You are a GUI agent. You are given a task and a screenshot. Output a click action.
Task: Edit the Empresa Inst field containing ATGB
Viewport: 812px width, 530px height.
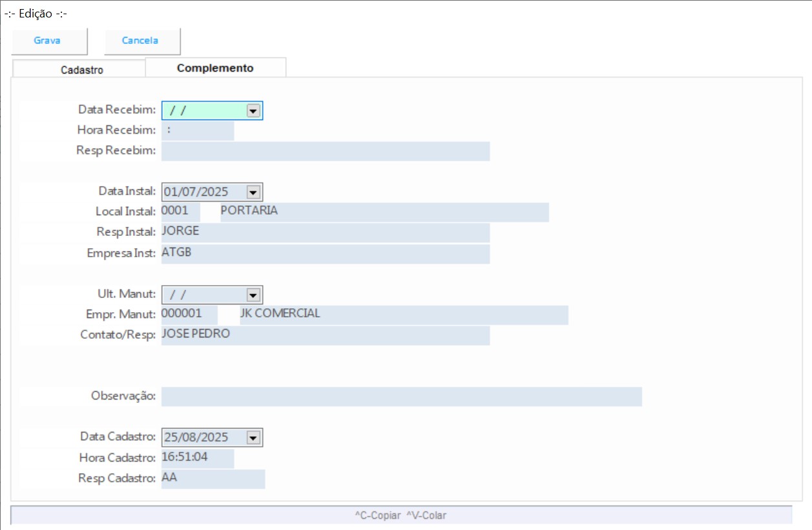coord(325,253)
